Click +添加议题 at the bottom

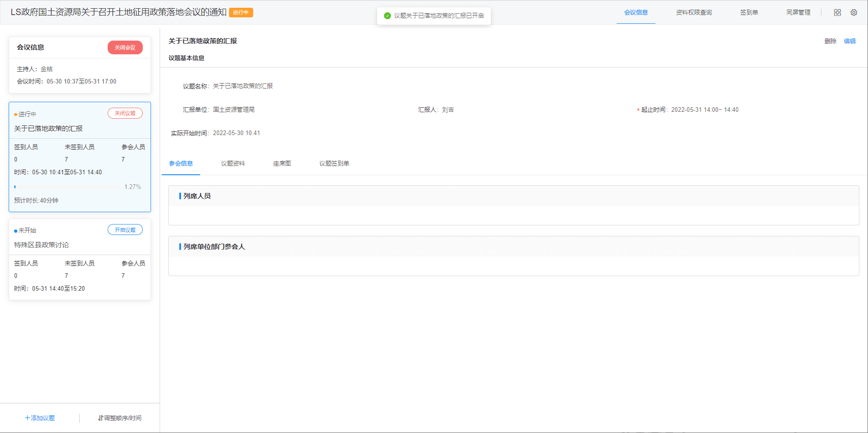pos(40,418)
